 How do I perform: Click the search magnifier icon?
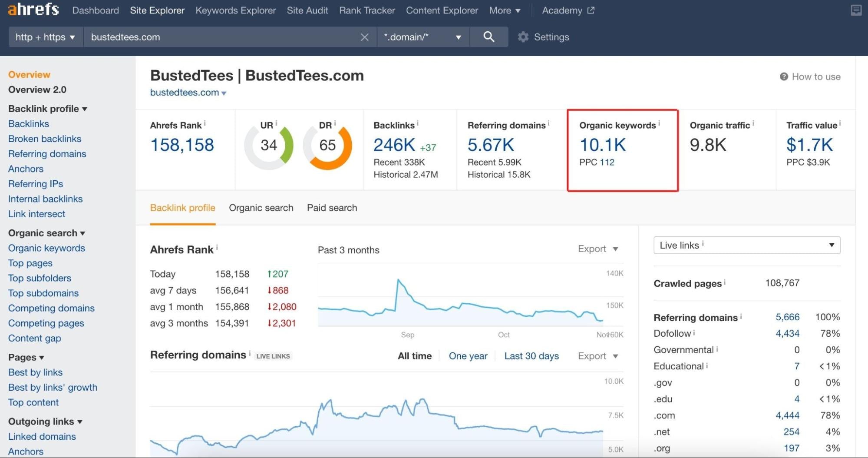tap(489, 37)
